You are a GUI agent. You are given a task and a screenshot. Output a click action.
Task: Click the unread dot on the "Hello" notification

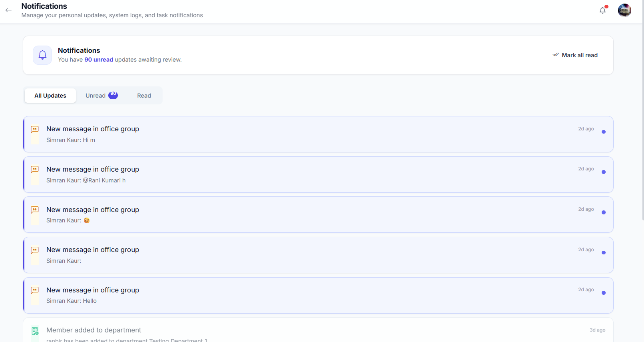[x=604, y=293]
